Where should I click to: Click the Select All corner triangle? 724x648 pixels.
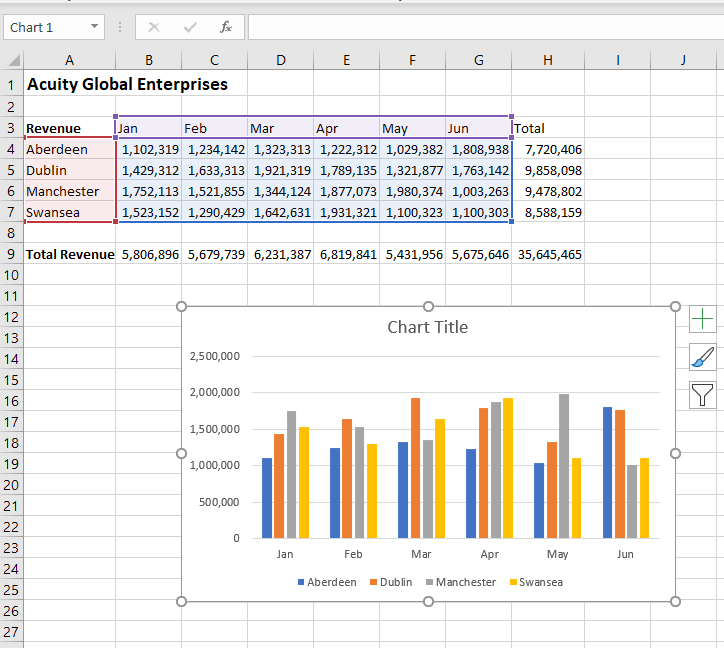(x=14, y=60)
